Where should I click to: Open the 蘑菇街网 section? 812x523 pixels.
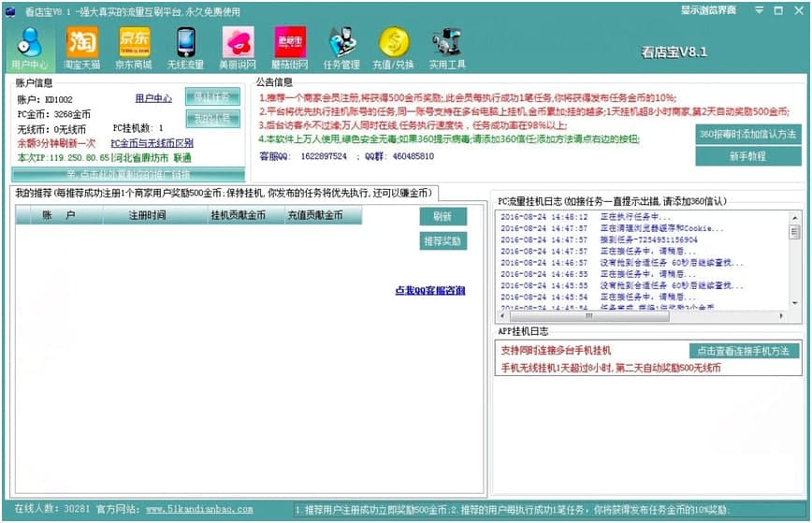click(x=289, y=48)
